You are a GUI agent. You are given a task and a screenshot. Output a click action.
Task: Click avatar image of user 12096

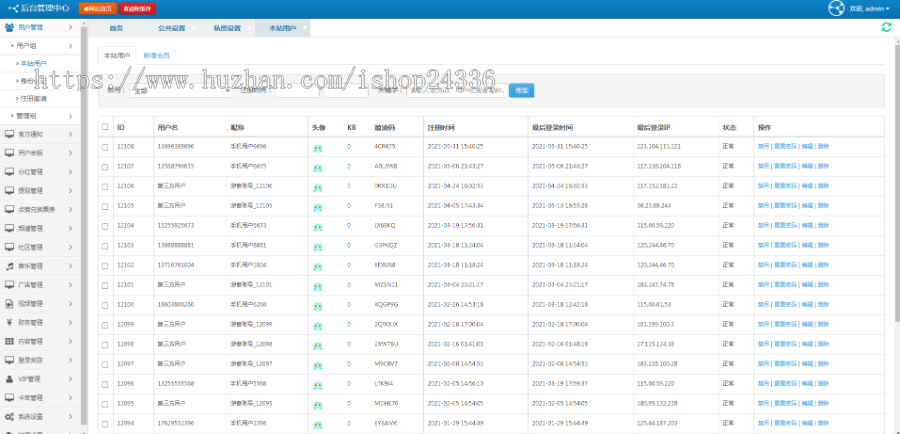(x=317, y=385)
